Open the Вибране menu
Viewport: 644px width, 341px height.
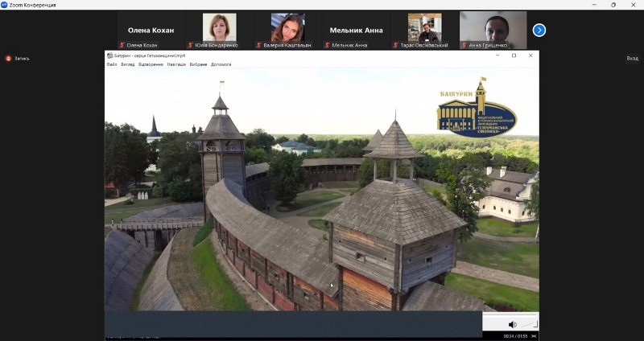pyautogui.click(x=198, y=64)
